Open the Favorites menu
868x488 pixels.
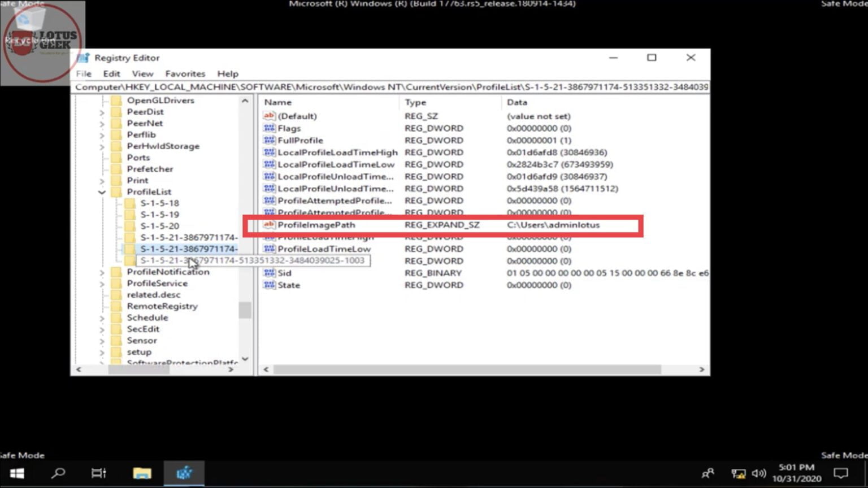click(x=185, y=73)
